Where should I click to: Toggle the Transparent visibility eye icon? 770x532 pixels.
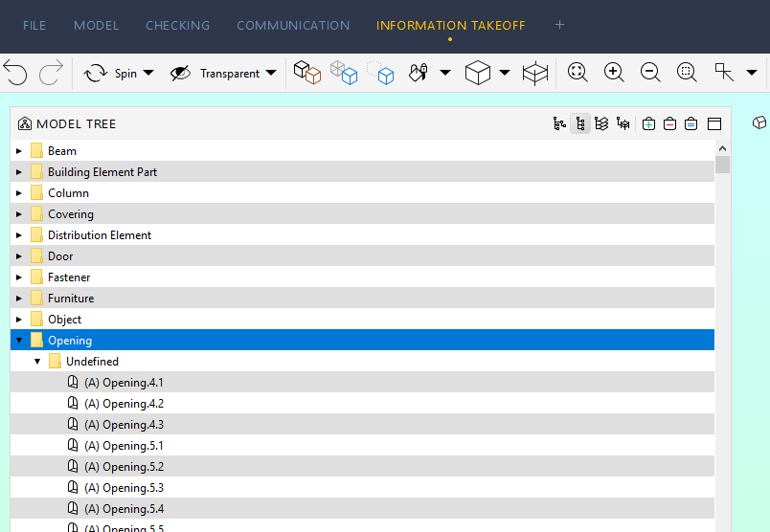point(180,73)
